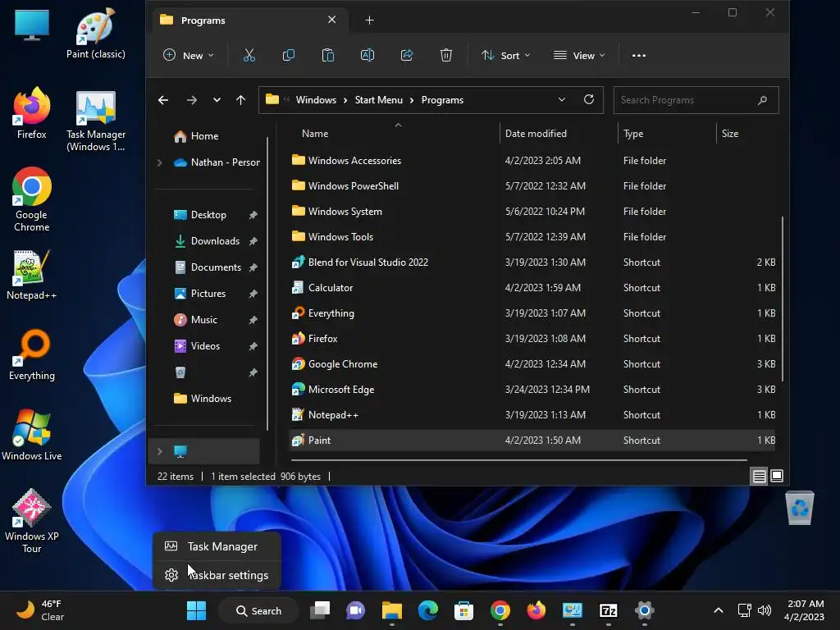
Task: Open Microsoft Edge from the taskbar
Action: coord(427,610)
